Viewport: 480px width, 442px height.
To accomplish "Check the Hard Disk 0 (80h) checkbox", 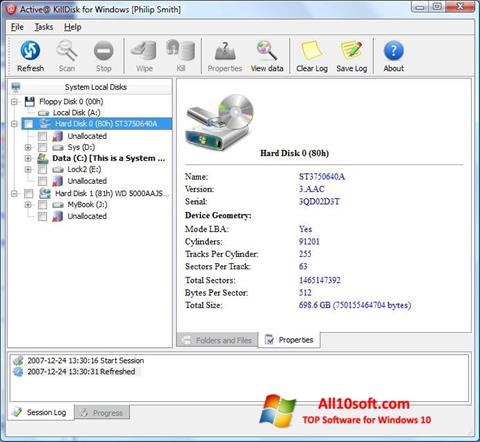I will click(29, 124).
